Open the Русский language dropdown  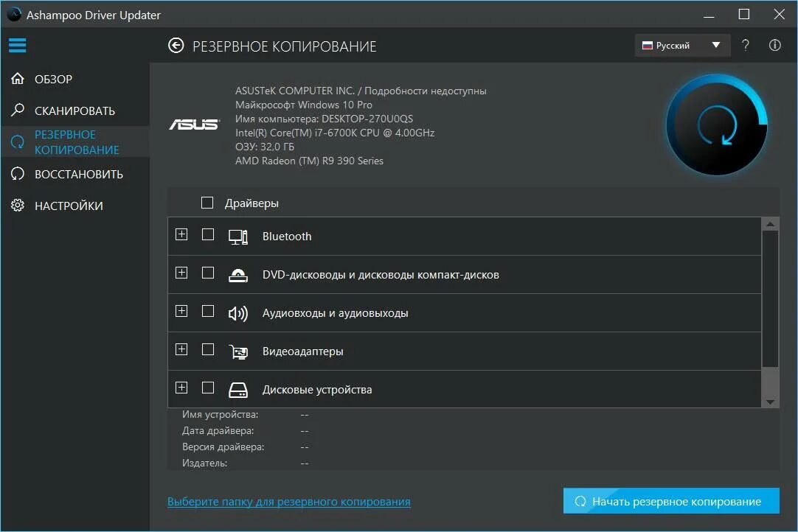click(682, 45)
